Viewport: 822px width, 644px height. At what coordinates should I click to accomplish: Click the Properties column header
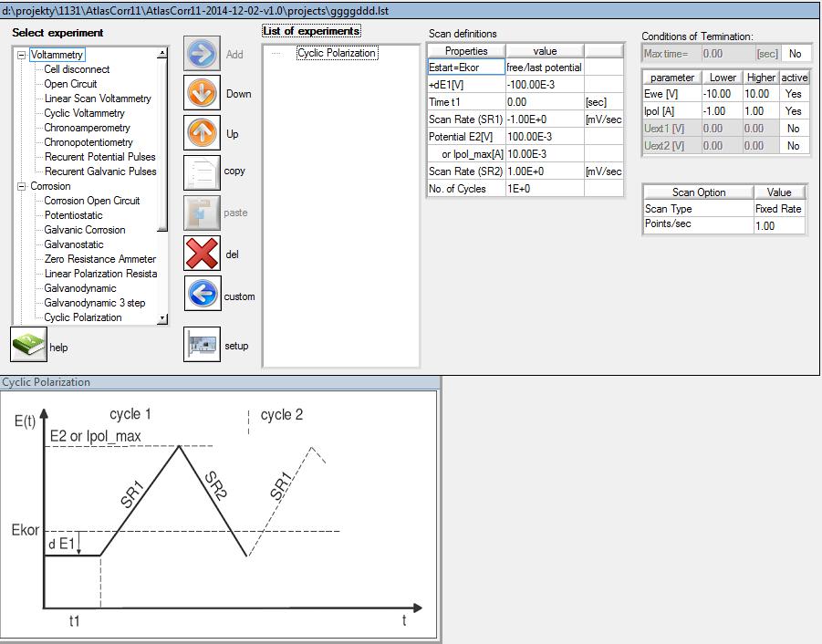coord(466,51)
